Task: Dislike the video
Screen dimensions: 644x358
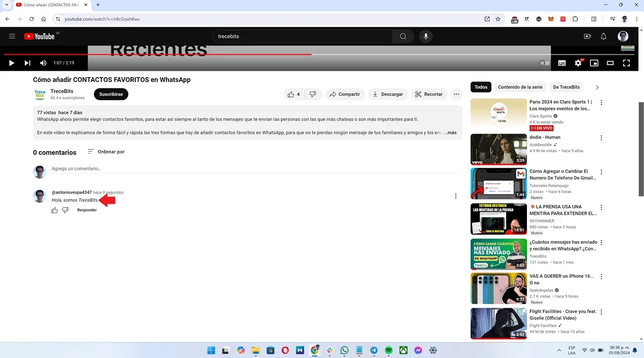Action: point(312,94)
